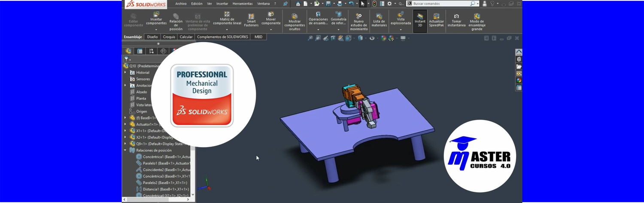This screenshot has height=203, width=644.
Task: Switch to the MBD tab
Action: point(258,37)
